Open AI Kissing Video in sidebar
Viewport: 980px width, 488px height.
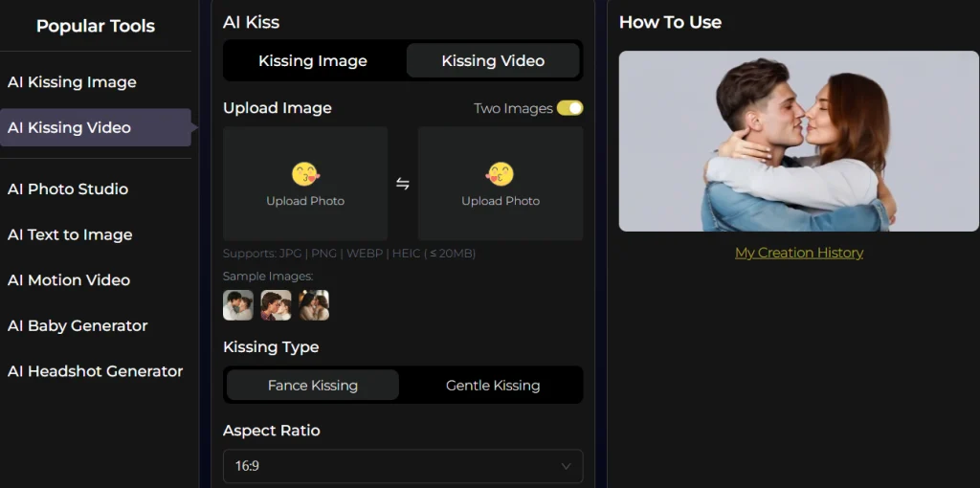(x=96, y=127)
